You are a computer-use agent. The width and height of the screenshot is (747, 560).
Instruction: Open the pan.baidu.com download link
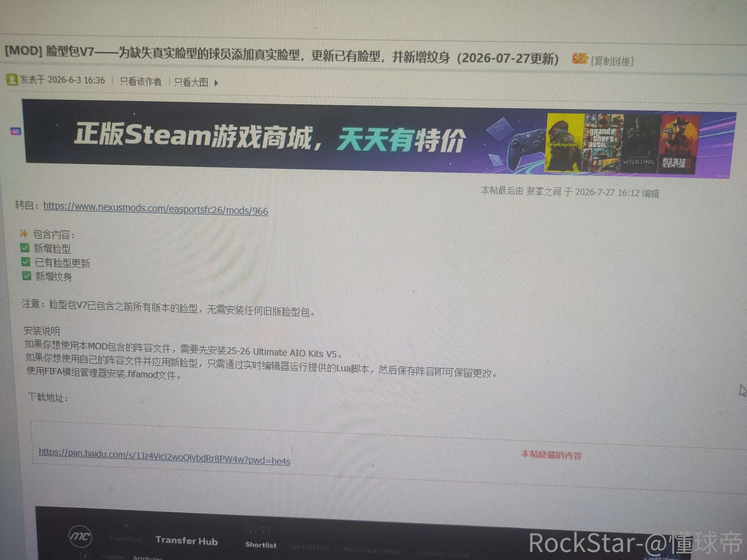164,456
